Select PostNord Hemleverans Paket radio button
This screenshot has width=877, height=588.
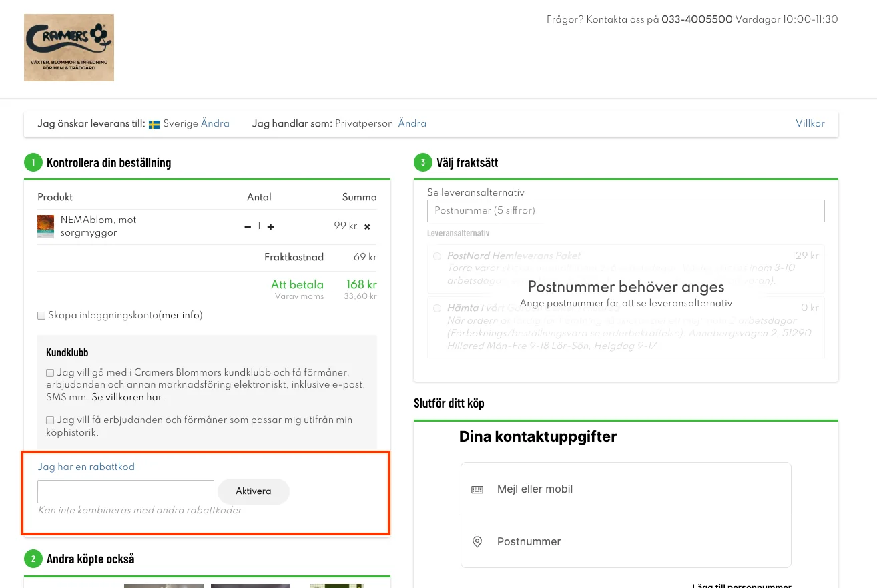click(x=437, y=256)
